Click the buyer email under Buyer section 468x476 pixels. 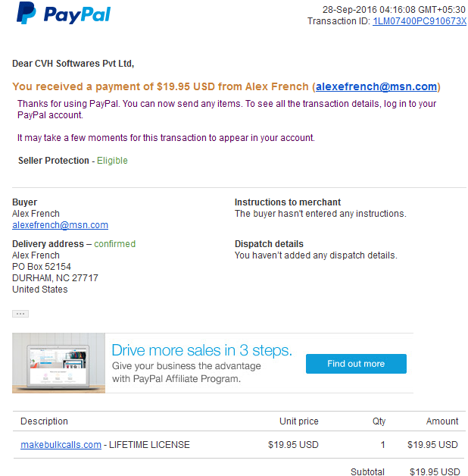pos(60,225)
